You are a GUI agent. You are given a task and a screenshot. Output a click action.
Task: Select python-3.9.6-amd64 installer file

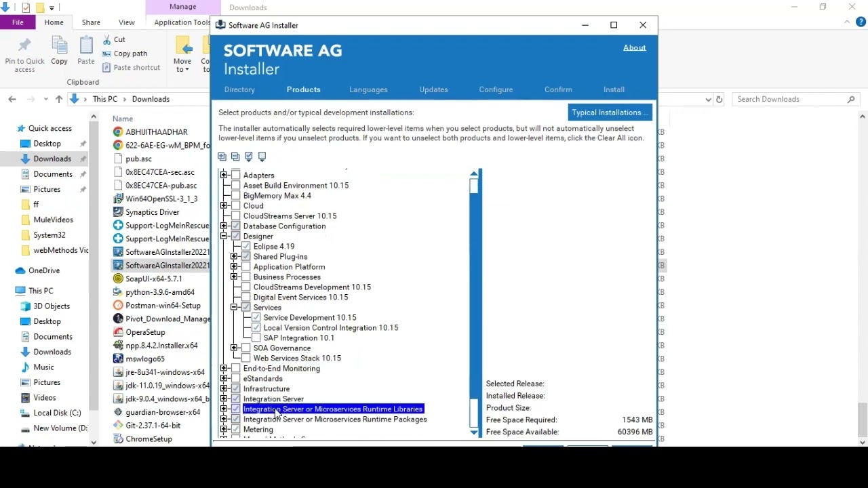(154, 292)
